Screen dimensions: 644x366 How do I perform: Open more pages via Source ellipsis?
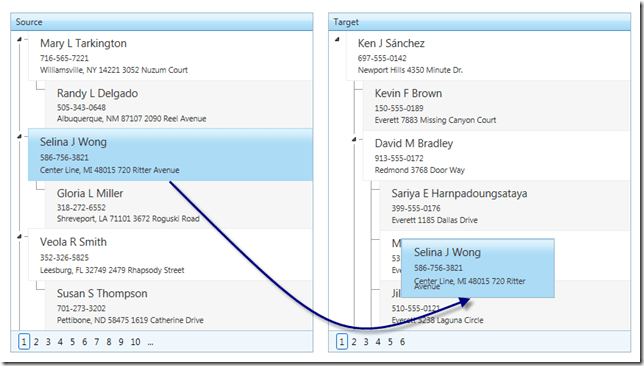click(x=150, y=342)
